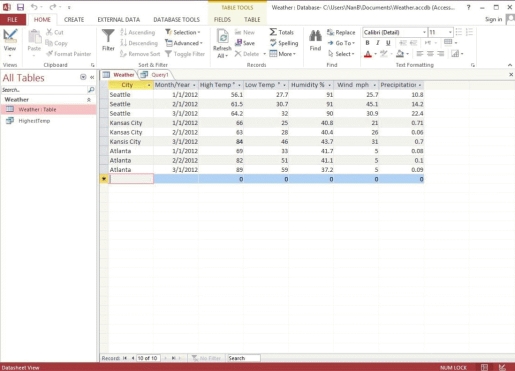Screen dimensions: 515x371
Task: Open the Query1 document tab
Action: (x=155, y=75)
